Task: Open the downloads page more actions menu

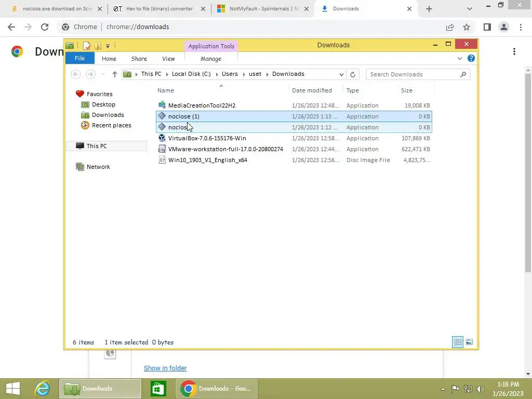Action: [x=514, y=51]
